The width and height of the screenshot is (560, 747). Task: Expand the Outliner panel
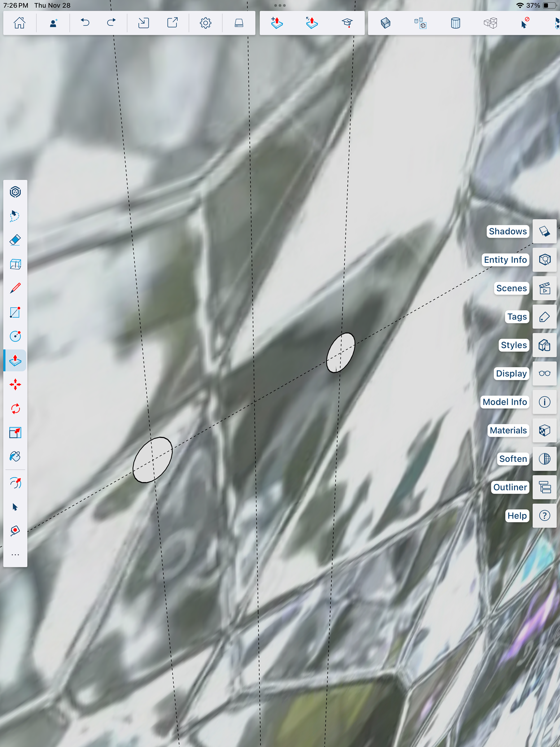point(545,487)
